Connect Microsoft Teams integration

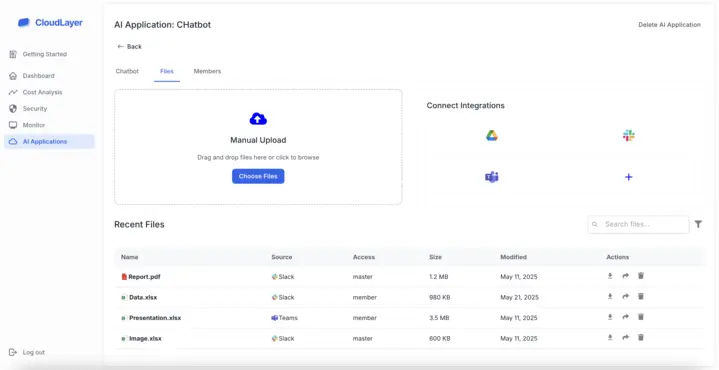pos(492,177)
